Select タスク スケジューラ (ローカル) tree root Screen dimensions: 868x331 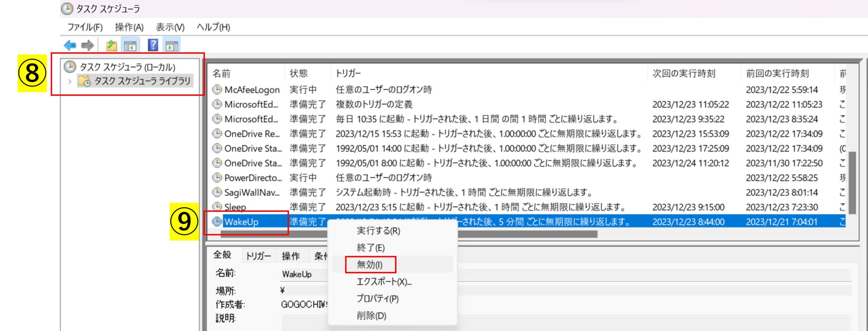point(128,67)
